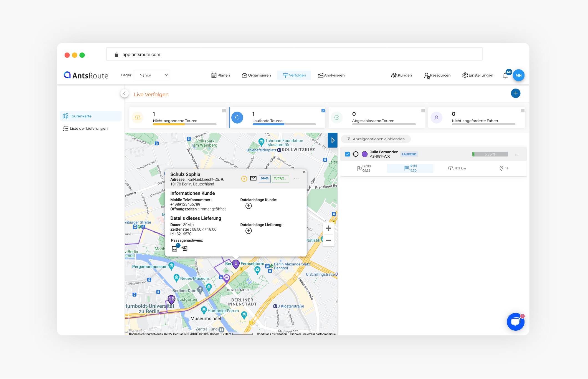588x379 pixels.
Task: Uncheck the Laufende Touren checkbox
Action: (x=323, y=111)
